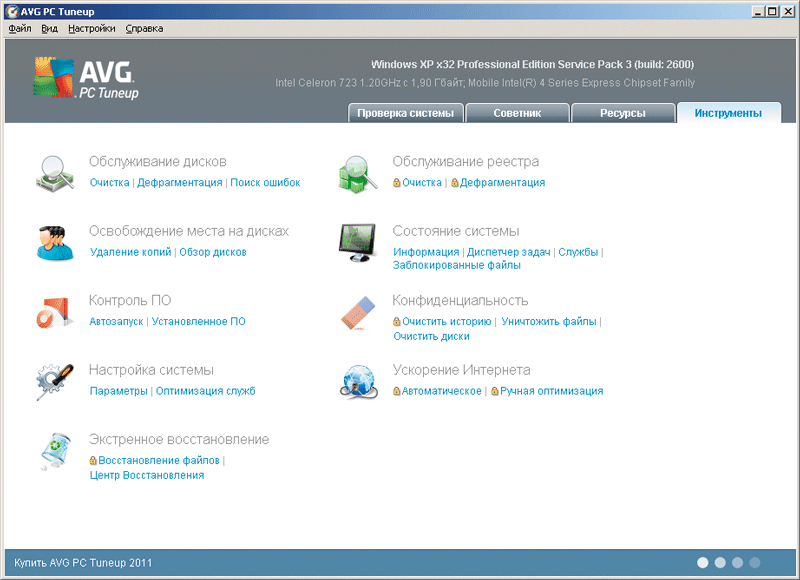Click the first white dot in footer
Image resolution: width=800 pixels, height=580 pixels.
coord(703,563)
